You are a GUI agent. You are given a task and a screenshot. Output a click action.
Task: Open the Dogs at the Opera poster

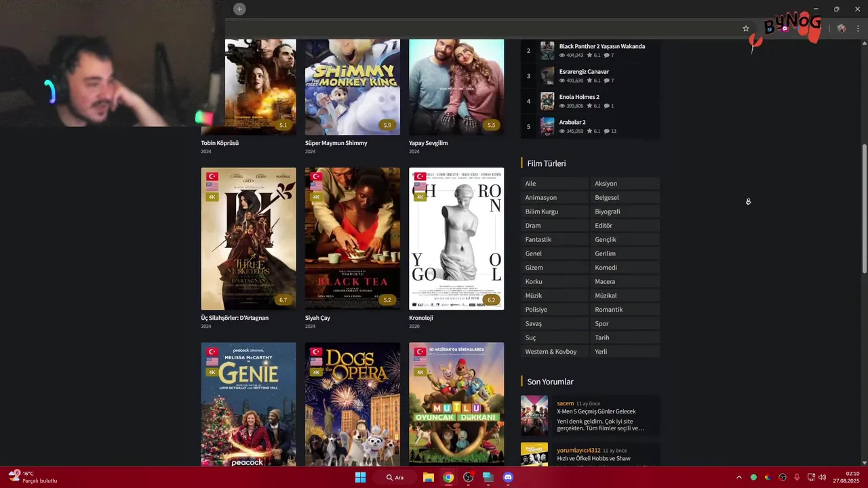tap(352, 404)
